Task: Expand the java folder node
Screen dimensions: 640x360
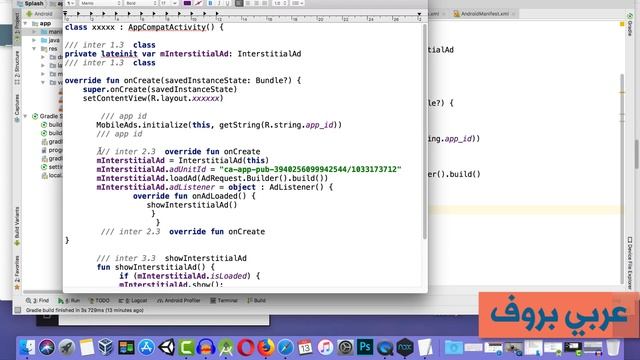Action: click(35, 40)
